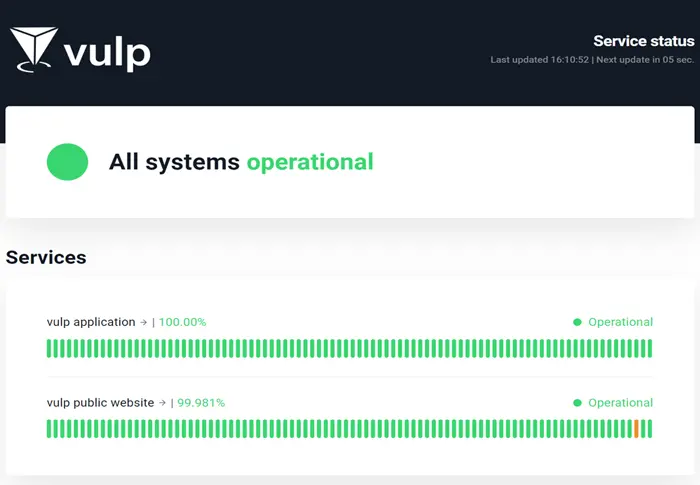The height and width of the screenshot is (485, 700).
Task: Click the vulp logo icon
Action: [34, 49]
